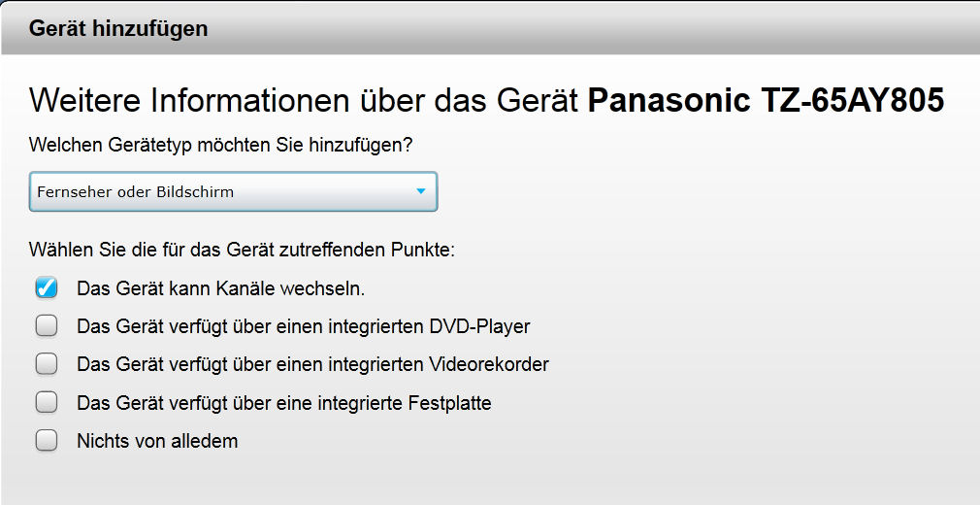Open the 'Fernseher oder Bildschirm' combo box

(233, 191)
